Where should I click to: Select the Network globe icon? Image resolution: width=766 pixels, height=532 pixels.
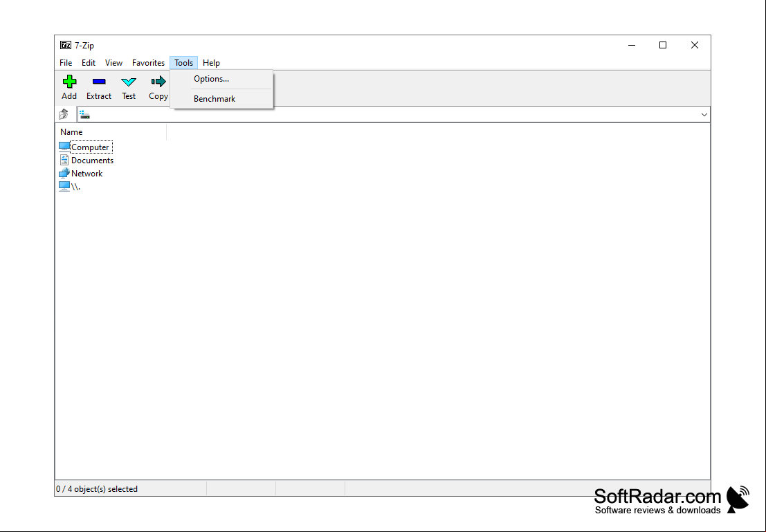(64, 173)
